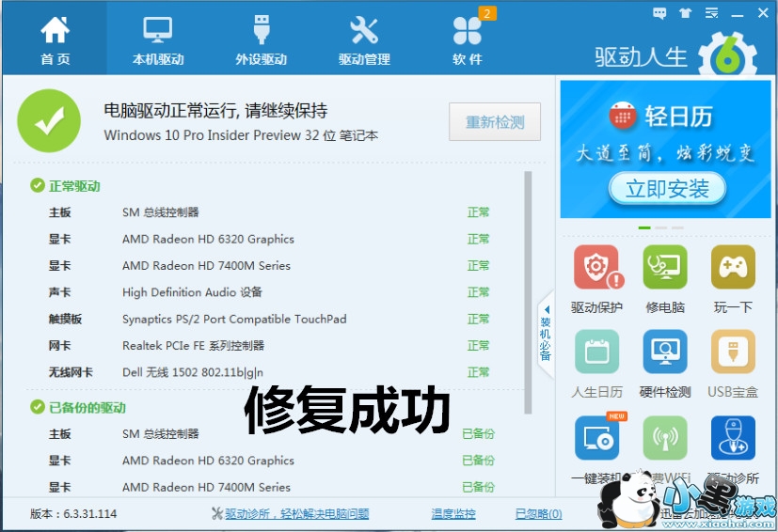778x532 pixels.
Task: Open the 首页 home tab
Action: point(55,39)
